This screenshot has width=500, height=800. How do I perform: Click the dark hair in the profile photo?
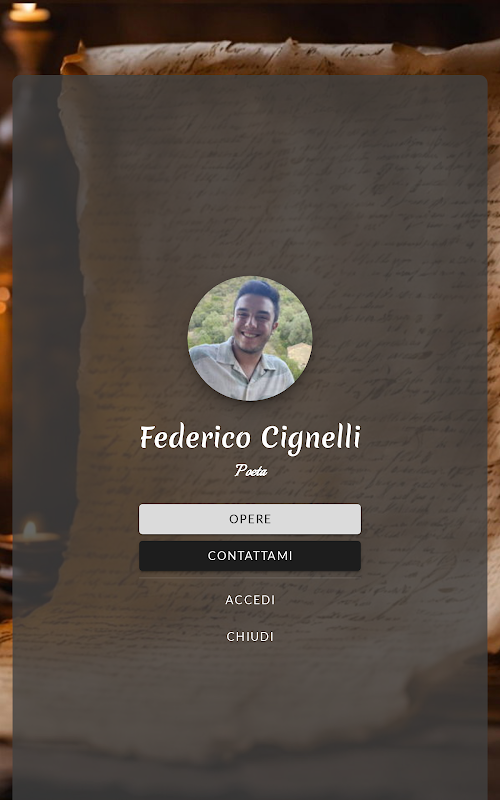259,292
